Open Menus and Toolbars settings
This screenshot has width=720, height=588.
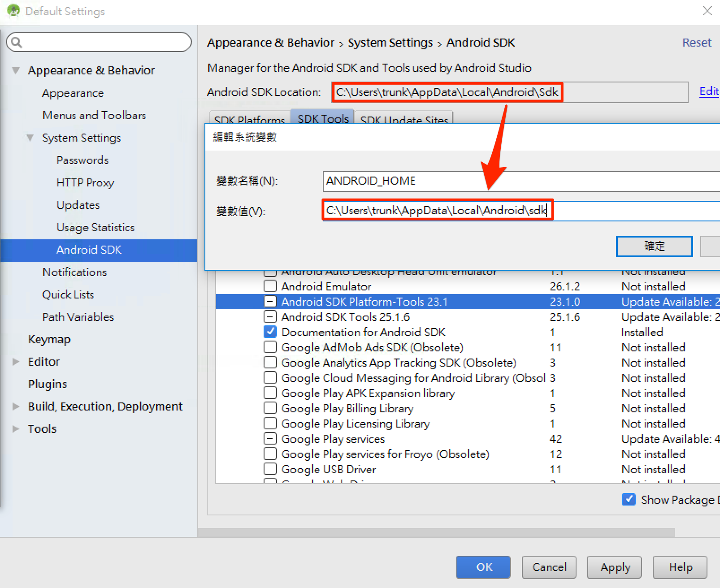94,115
